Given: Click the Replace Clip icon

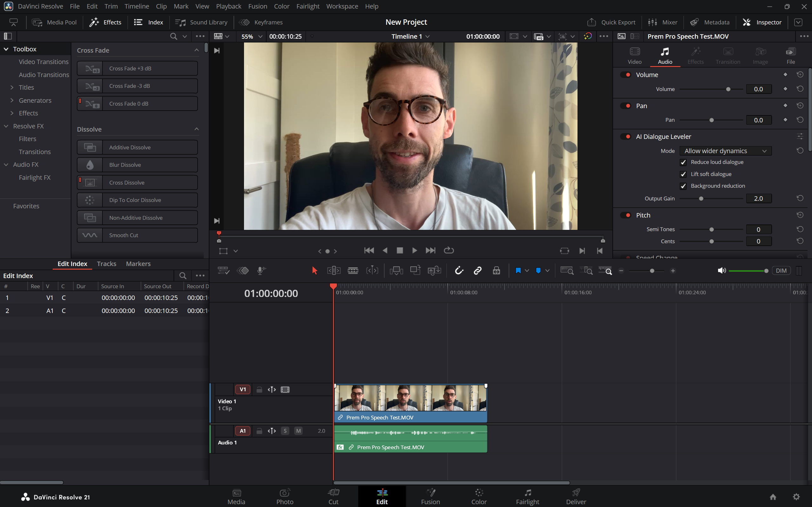Looking at the screenshot, I should pos(434,270).
